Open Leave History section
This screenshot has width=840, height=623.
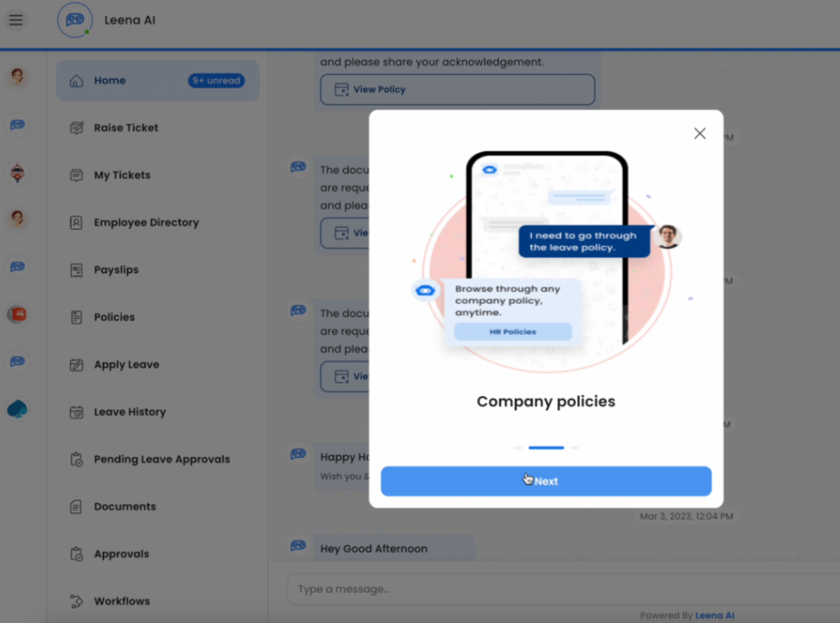click(x=130, y=412)
